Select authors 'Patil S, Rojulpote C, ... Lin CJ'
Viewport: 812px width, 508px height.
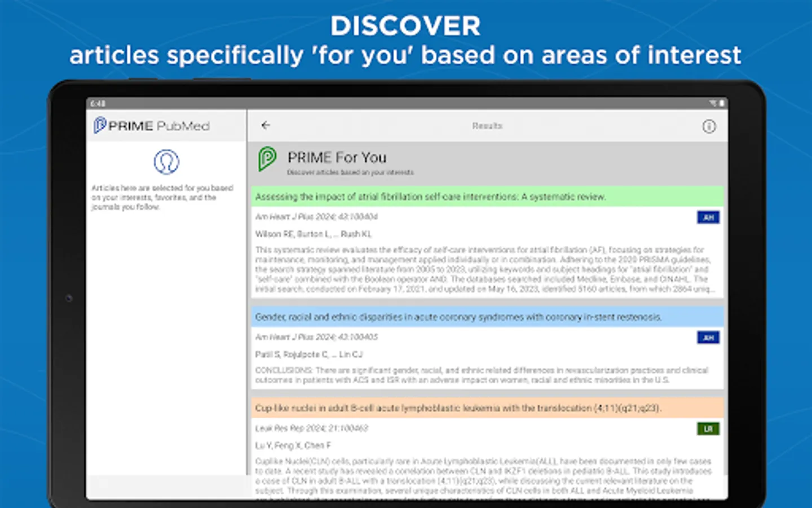point(309,354)
